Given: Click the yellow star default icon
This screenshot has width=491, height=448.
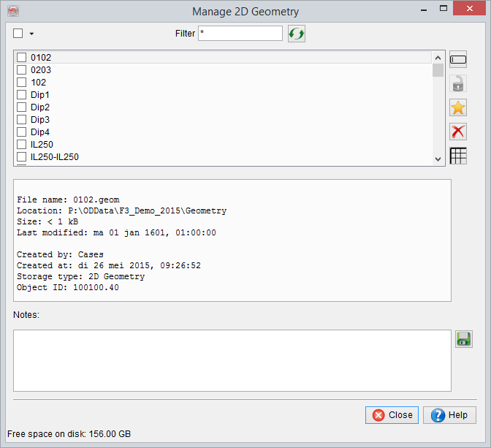Looking at the screenshot, I should coord(458,107).
